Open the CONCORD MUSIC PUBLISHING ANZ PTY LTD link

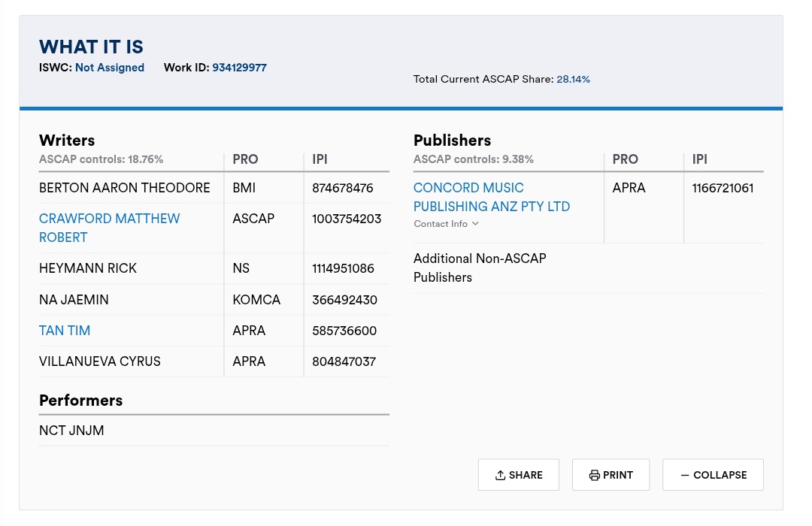492,197
